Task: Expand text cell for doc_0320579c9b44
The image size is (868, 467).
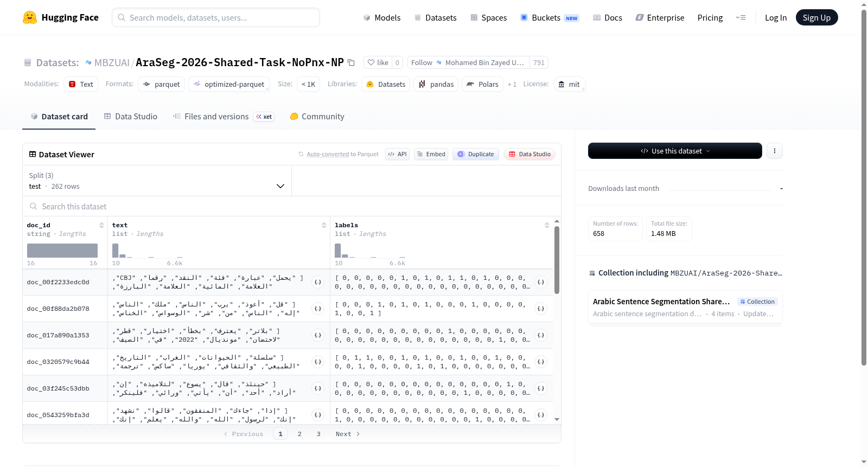Action: point(318,362)
